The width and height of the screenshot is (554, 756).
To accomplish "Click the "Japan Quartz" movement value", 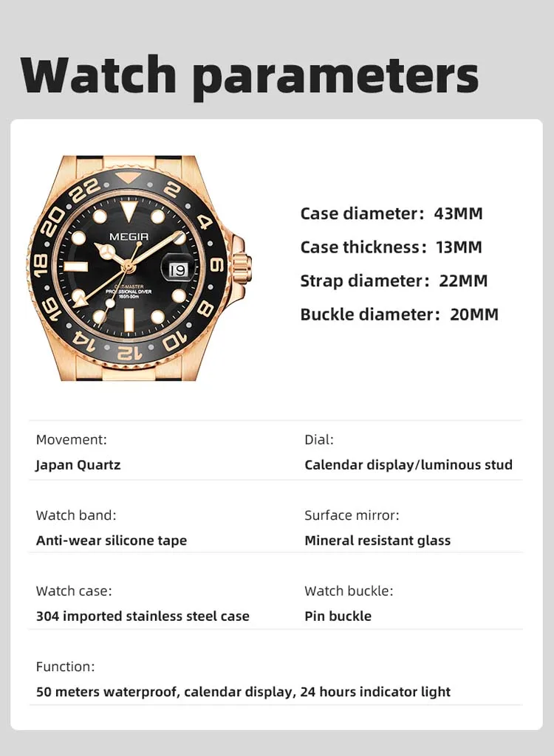I will pos(78,465).
